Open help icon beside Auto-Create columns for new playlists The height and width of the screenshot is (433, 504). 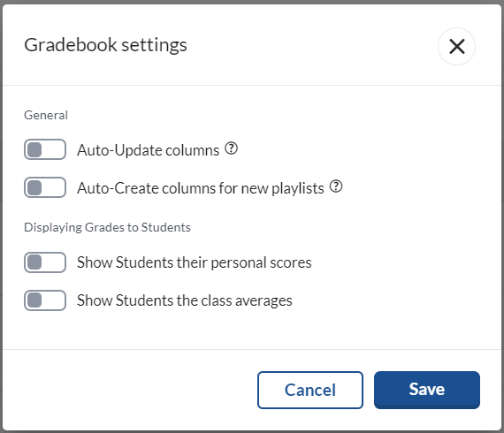pyautogui.click(x=336, y=186)
